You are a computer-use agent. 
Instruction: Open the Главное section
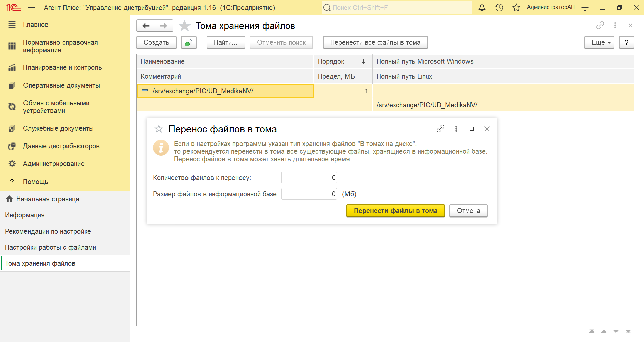coord(65,25)
